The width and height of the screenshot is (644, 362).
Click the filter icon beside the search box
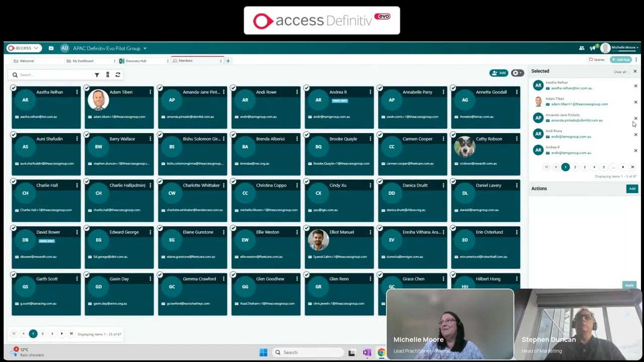click(x=97, y=75)
